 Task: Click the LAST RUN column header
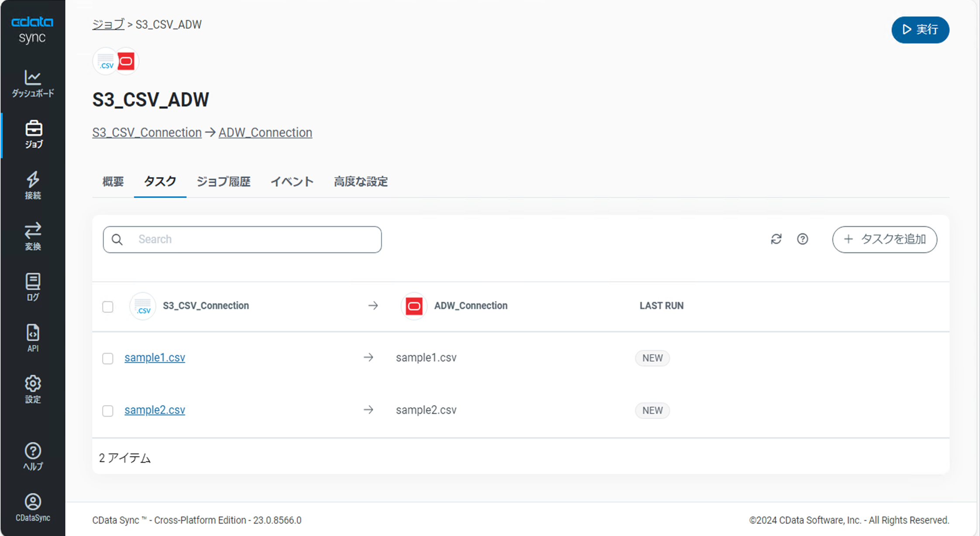pos(661,306)
